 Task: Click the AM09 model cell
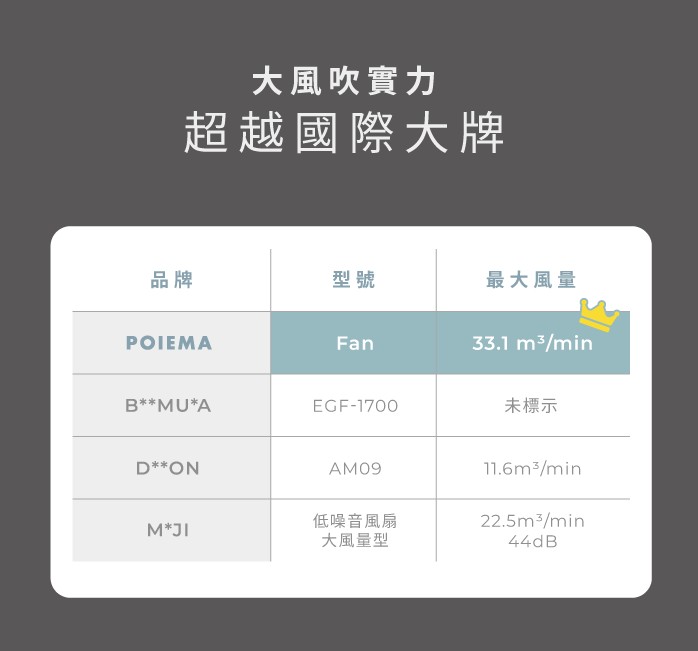pyautogui.click(x=354, y=468)
